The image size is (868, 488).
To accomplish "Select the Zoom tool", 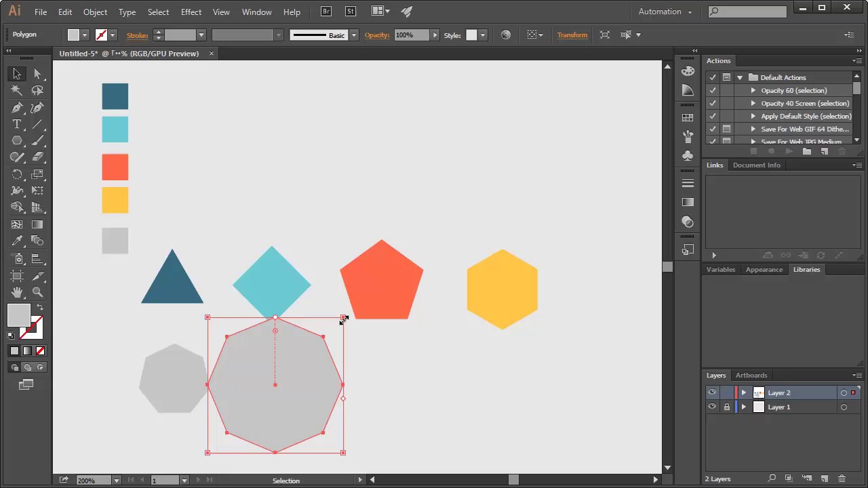I will click(x=37, y=292).
